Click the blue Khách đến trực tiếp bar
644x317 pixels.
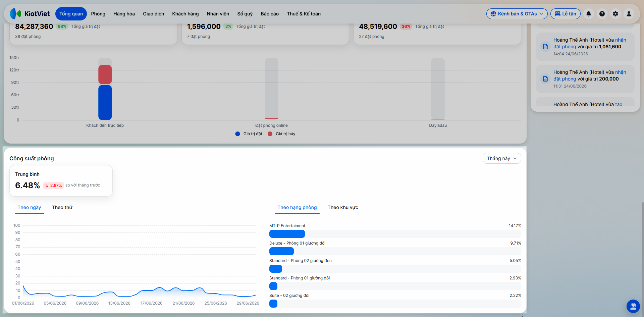105,102
